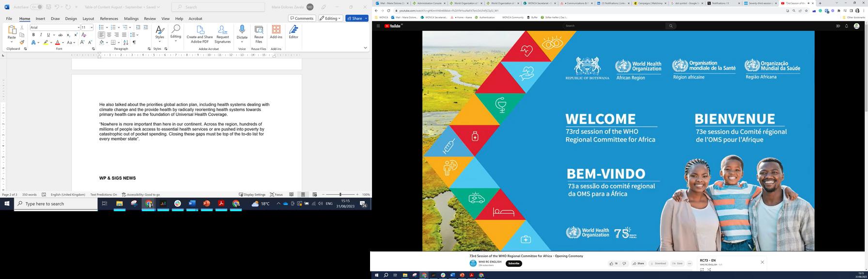Click Request Signatures icon
The height and width of the screenshot is (279, 868).
[x=222, y=34]
